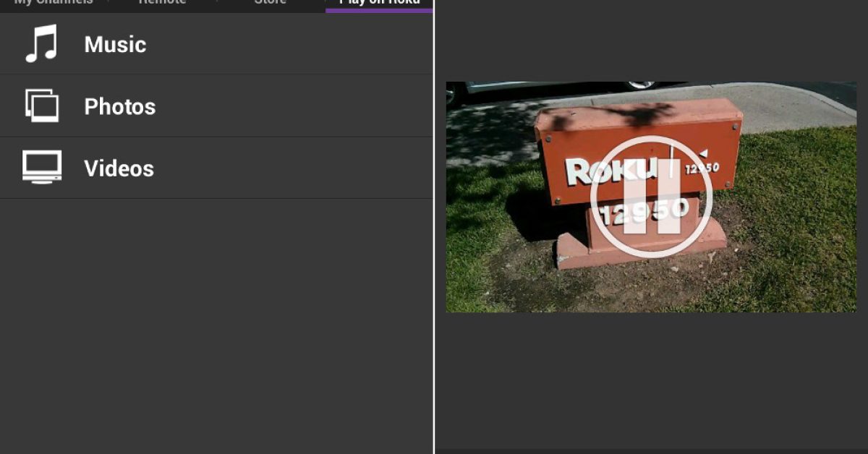868x454 pixels.
Task: Click the green grass right of the sign
Action: [796, 217]
